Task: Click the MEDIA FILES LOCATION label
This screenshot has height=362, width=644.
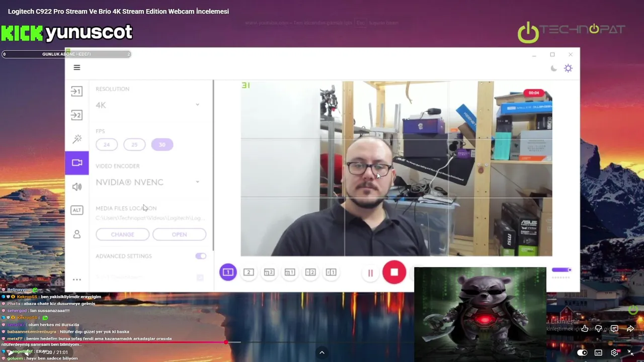Action: point(126,208)
